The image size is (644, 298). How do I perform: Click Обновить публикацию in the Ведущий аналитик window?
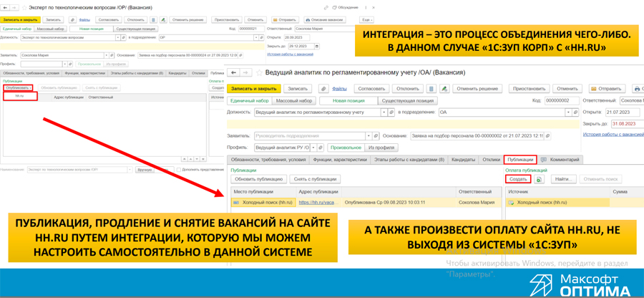tap(258, 179)
